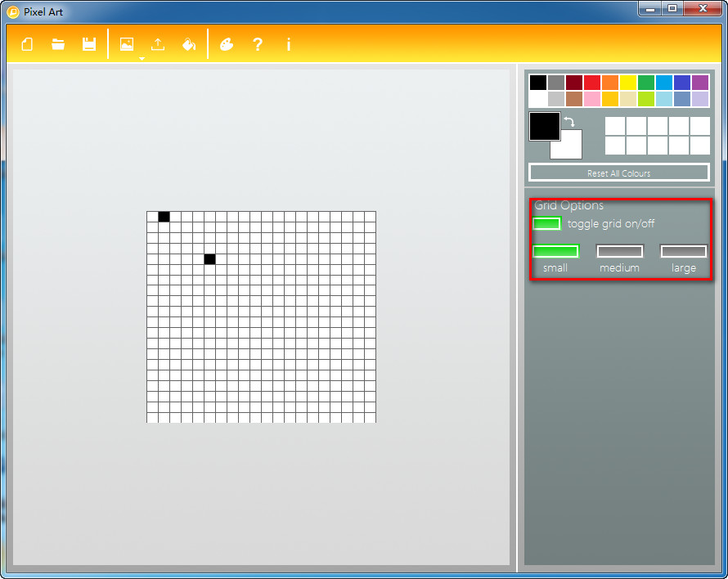Viewport: 728px width, 579px height.
Task: Click the black pixel in fifth row
Action: (210, 259)
